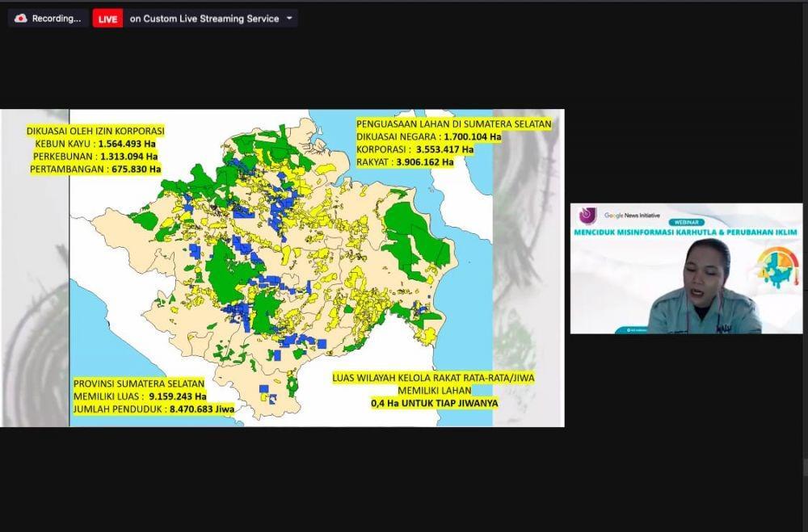The height and width of the screenshot is (532, 808).
Task: Select the shared screen map slide
Action: tap(282, 268)
